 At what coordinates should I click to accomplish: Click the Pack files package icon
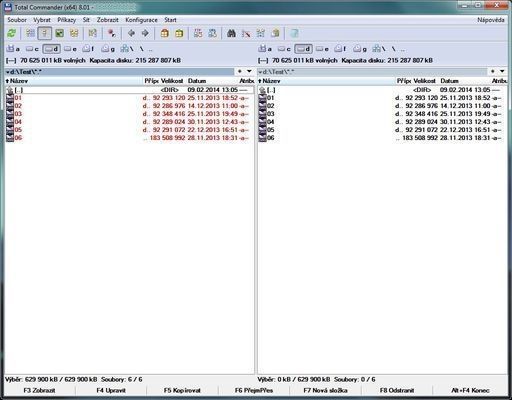click(x=165, y=33)
